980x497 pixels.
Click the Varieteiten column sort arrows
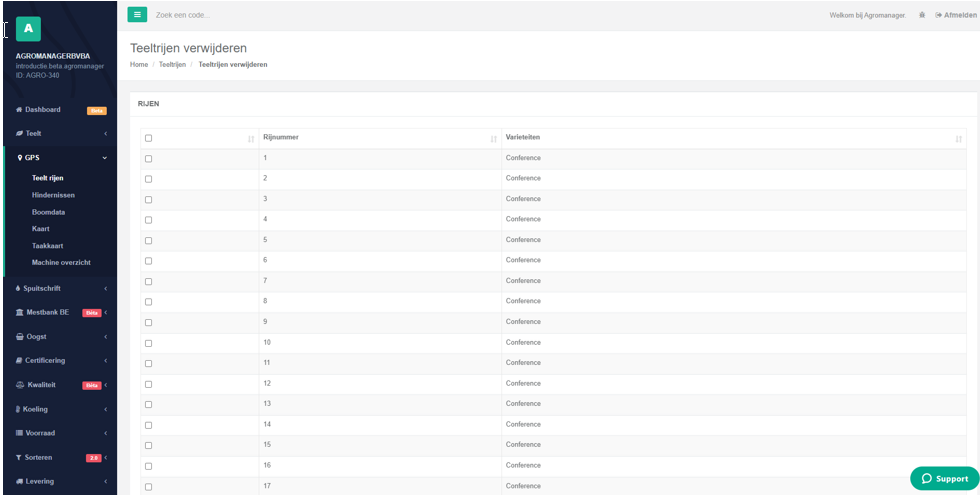tap(958, 139)
